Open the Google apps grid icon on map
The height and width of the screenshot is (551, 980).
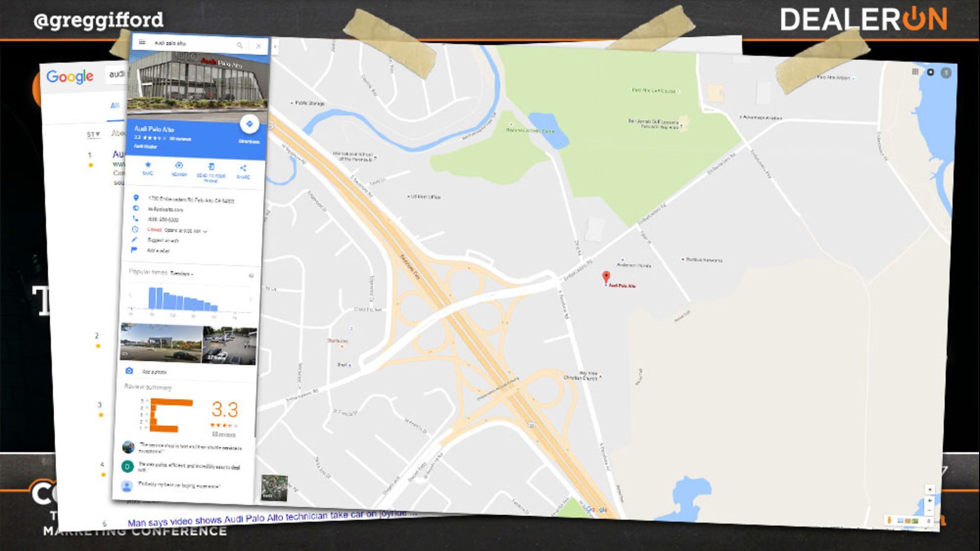[x=915, y=71]
